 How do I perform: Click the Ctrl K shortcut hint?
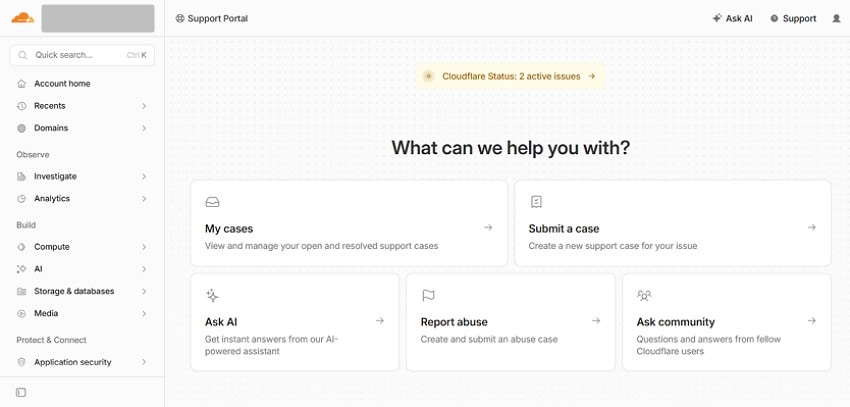(137, 55)
